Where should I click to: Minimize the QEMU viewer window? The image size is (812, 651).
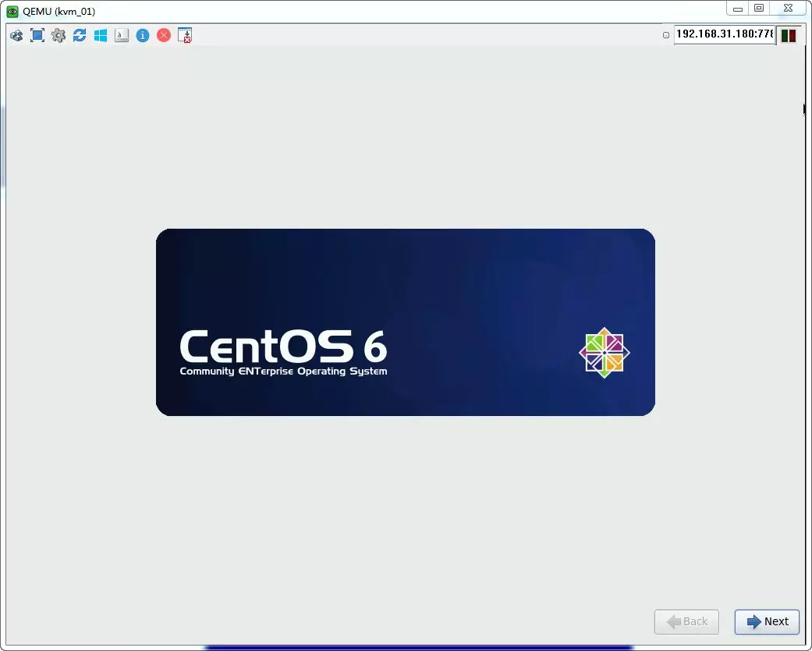738,9
